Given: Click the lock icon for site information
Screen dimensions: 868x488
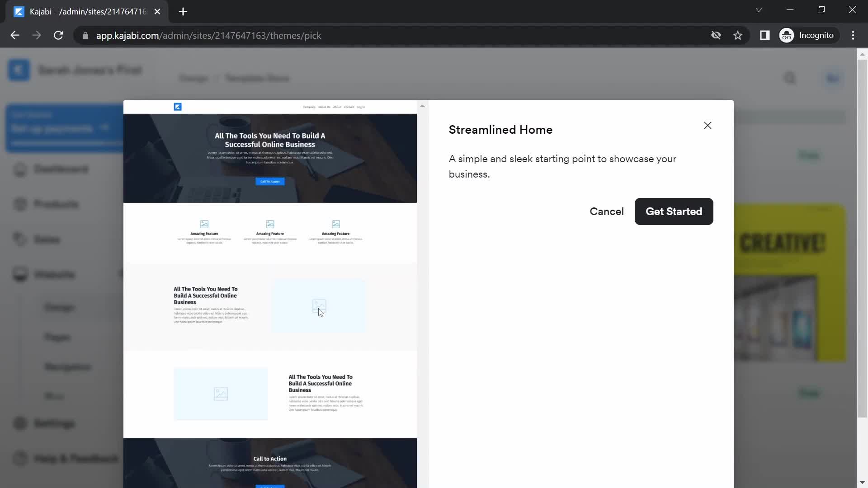Looking at the screenshot, I should coord(85,35).
